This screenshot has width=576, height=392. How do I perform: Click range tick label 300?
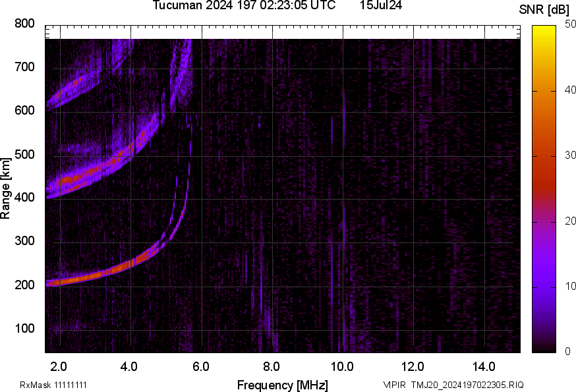[x=24, y=241]
